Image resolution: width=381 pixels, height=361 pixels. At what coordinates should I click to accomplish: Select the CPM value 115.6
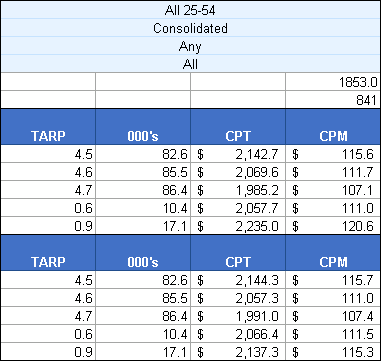(333, 154)
